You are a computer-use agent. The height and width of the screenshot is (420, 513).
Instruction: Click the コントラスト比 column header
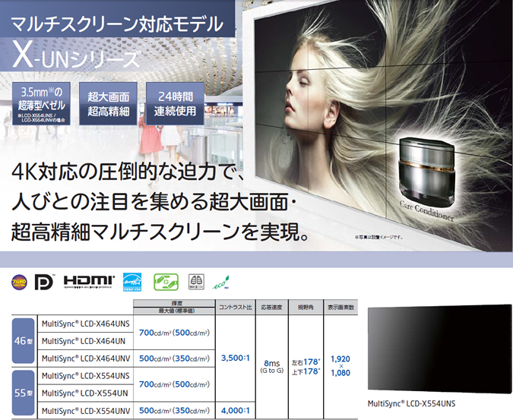pos(236,308)
